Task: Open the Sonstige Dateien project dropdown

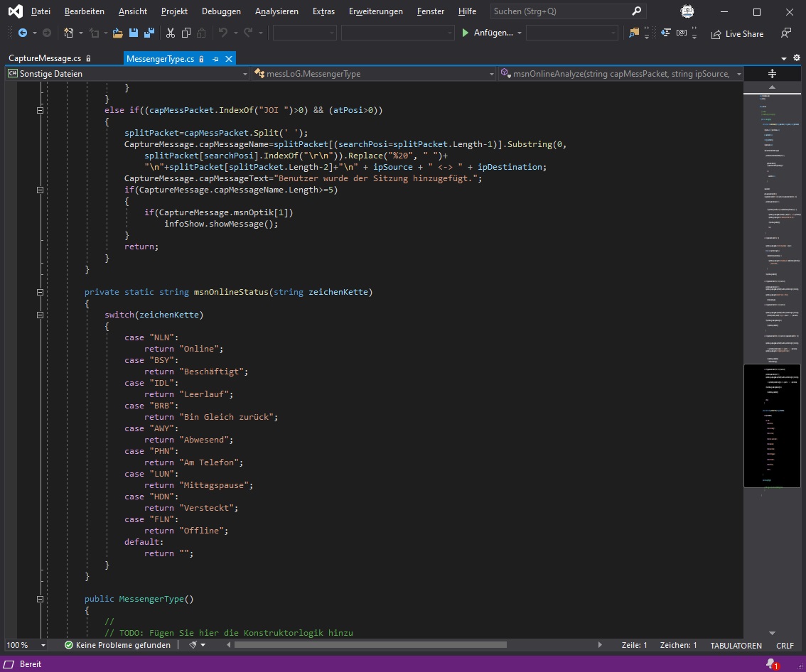Action: point(245,74)
